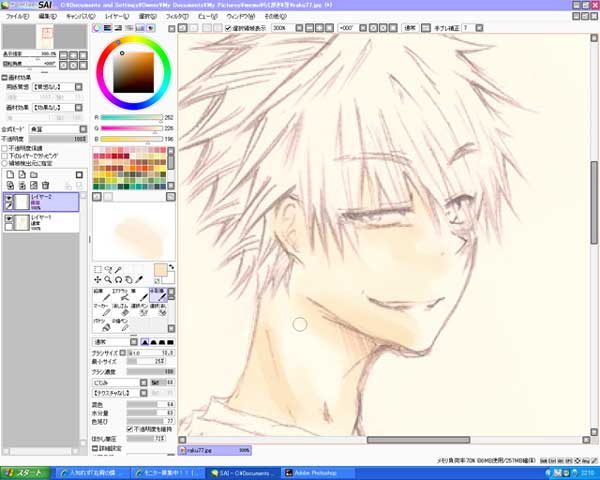Select the zoom magnifier tool
The image size is (600, 480).
coord(108,280)
